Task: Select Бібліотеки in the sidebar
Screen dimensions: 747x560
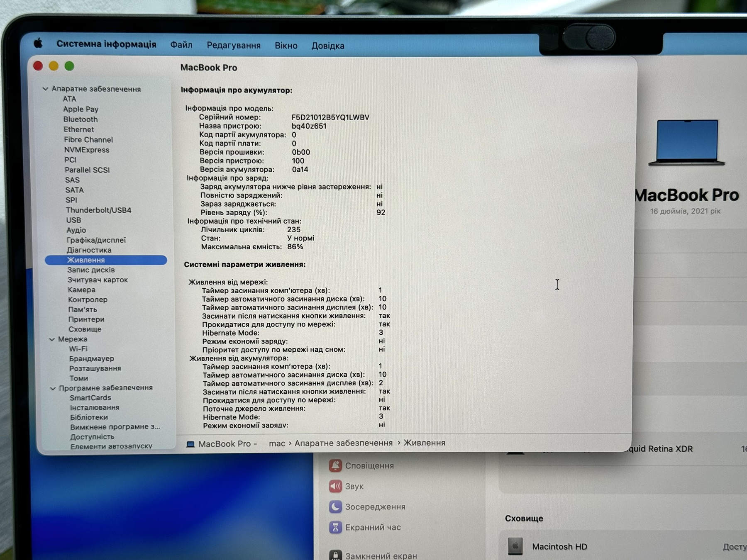Action: [89, 417]
